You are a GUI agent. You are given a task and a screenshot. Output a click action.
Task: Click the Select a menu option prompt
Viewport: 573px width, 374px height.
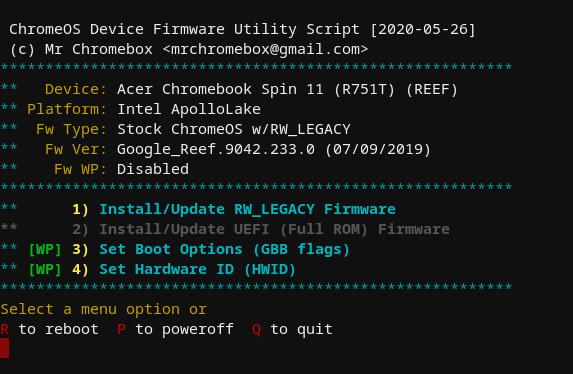[104, 310]
